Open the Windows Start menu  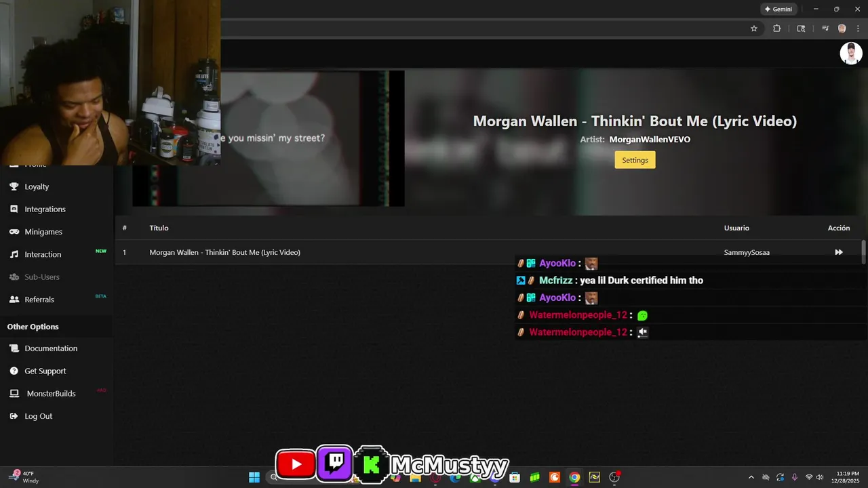[x=254, y=477]
